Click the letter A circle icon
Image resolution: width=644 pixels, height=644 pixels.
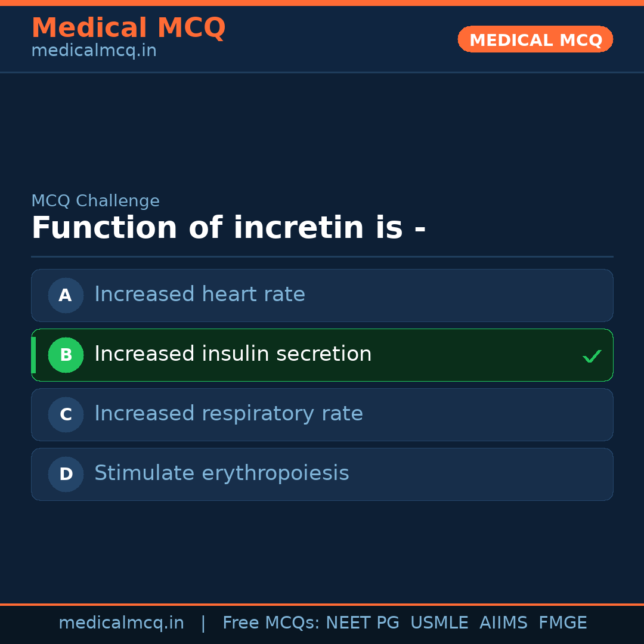point(66,295)
